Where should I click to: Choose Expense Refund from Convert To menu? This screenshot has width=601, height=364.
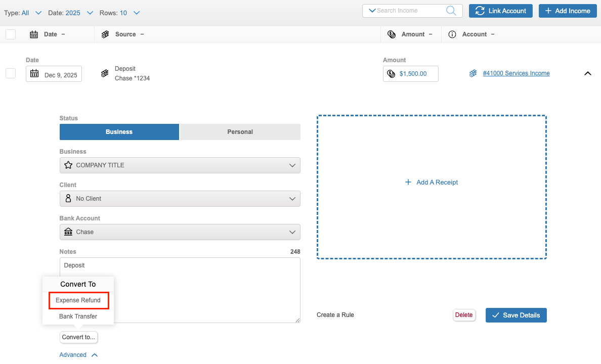tap(78, 300)
